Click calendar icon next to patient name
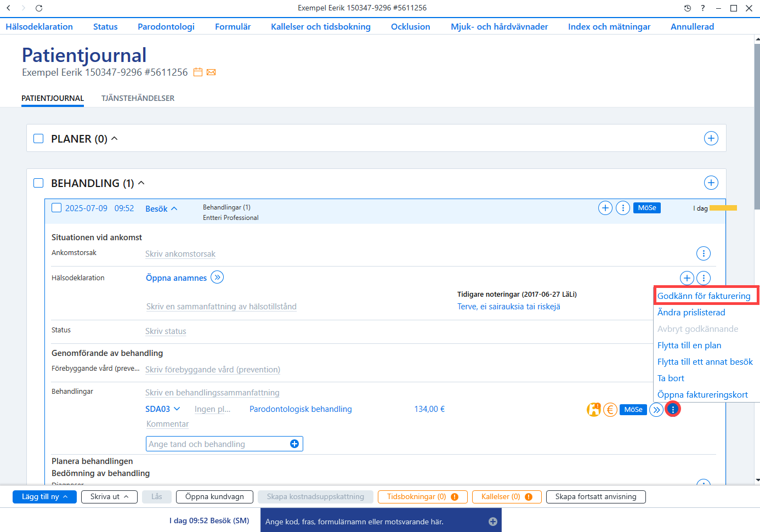The height and width of the screenshot is (532, 760). tap(198, 72)
